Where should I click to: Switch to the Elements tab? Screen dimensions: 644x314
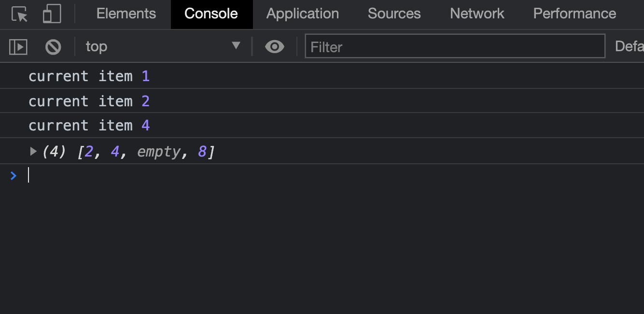pos(126,14)
